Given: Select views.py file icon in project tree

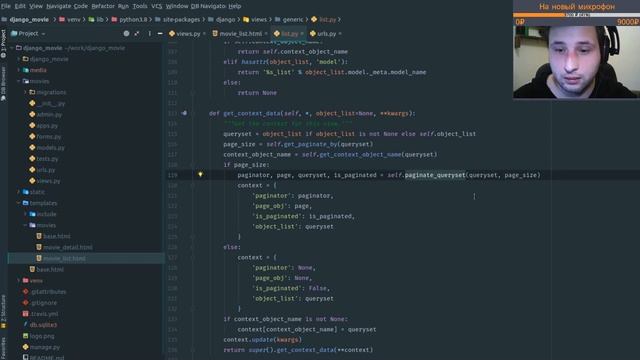Looking at the screenshot, I should (x=32, y=180).
